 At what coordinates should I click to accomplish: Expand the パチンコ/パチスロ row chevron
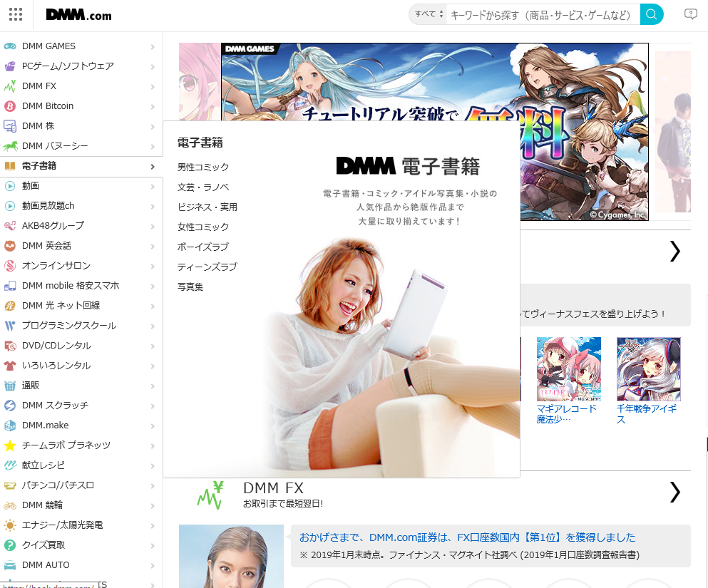tap(153, 485)
